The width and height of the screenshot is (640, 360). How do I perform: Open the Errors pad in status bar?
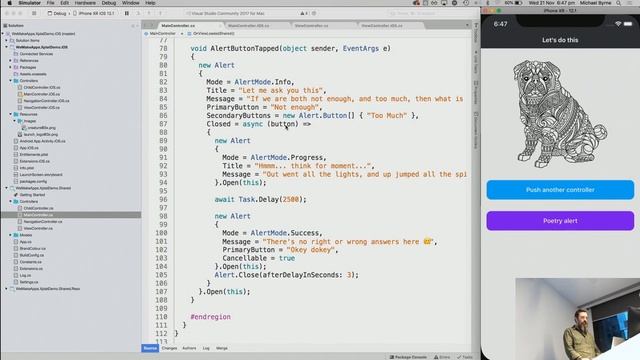click(442, 357)
